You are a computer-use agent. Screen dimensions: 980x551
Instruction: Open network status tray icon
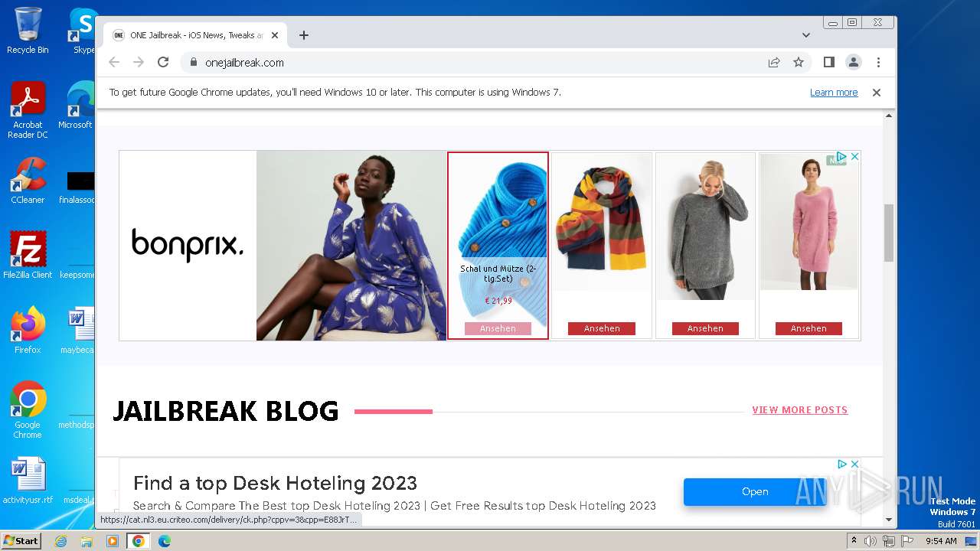(889, 541)
